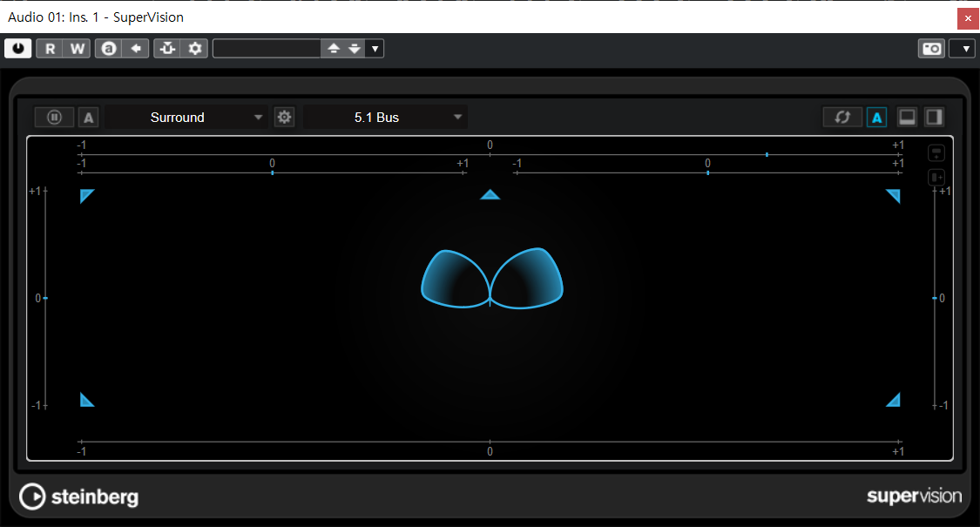Open the preset management dropdown arrow
Viewport: 980px width, 527px height.
(x=375, y=49)
